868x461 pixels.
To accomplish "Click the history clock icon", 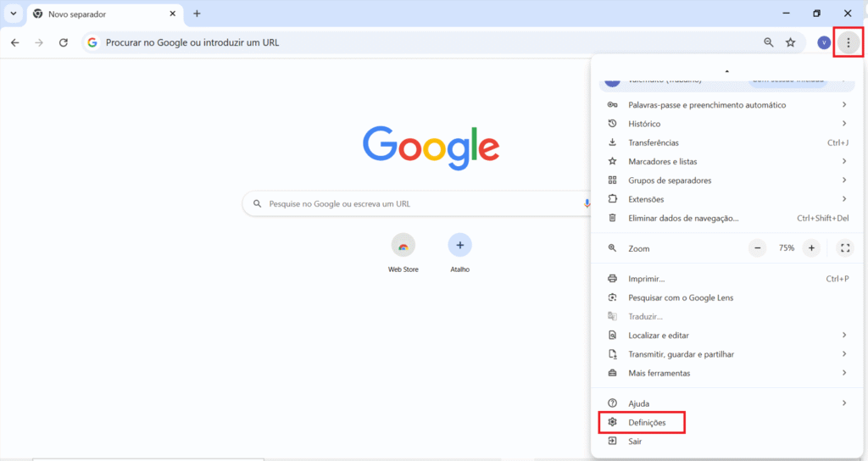I will pos(612,124).
